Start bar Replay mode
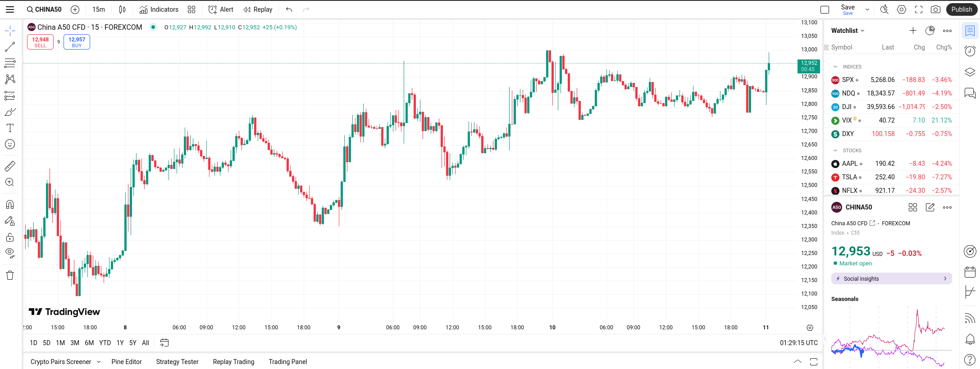980x369 pixels. (x=258, y=9)
